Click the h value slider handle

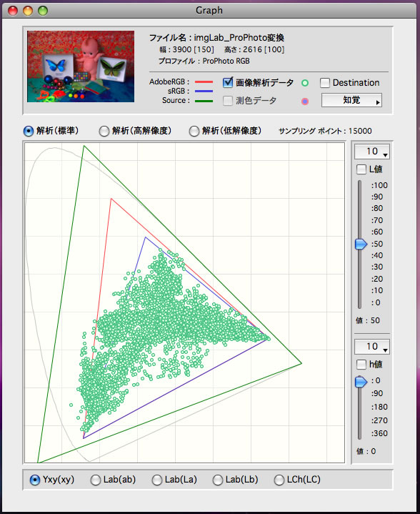coord(361,382)
